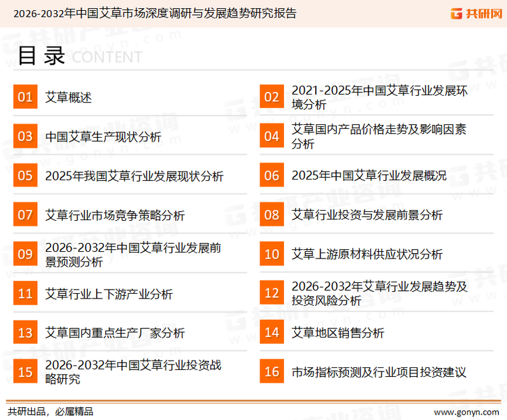The image size is (507, 420).
Task: Visit the www.gonyn.com link
Action: click(x=466, y=413)
